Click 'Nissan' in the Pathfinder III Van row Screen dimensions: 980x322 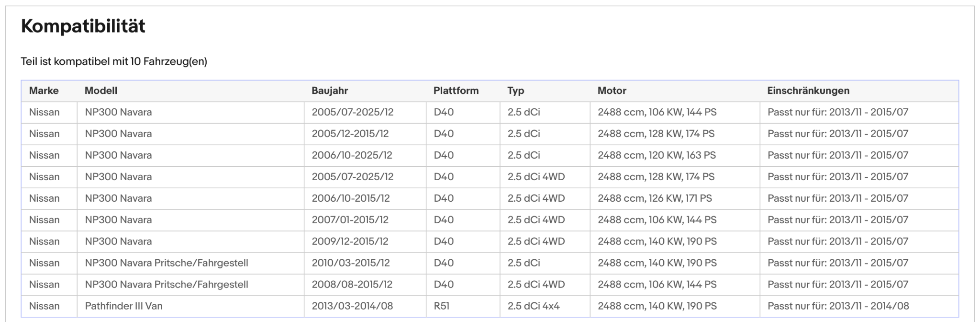pyautogui.click(x=44, y=306)
